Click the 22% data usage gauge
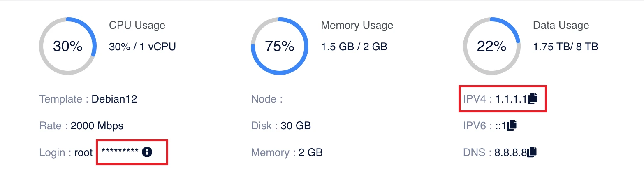The width and height of the screenshot is (644, 182). point(491,46)
